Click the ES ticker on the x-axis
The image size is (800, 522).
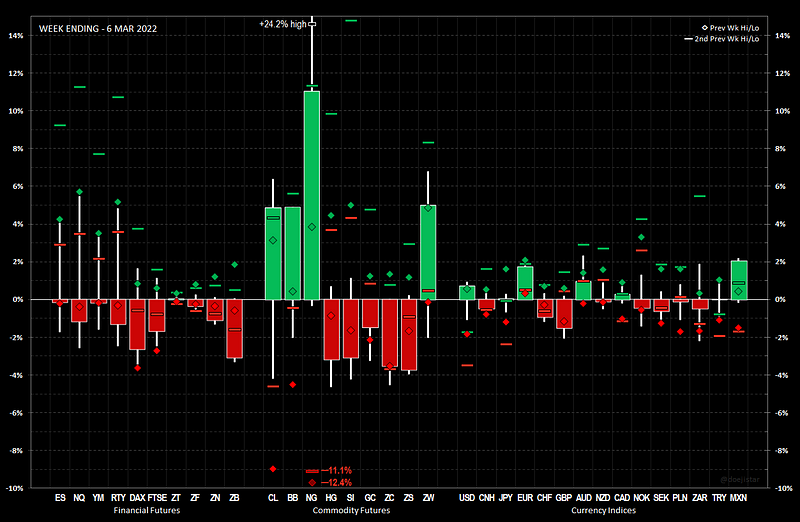(60, 497)
